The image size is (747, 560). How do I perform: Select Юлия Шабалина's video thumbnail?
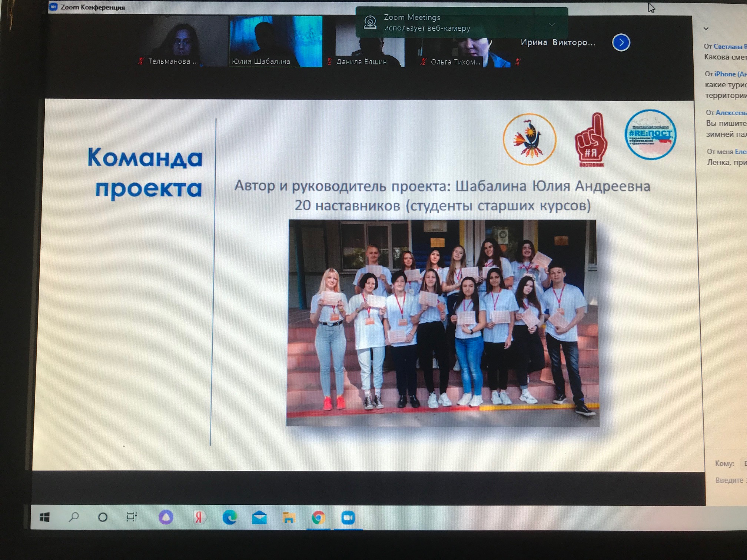(x=276, y=41)
